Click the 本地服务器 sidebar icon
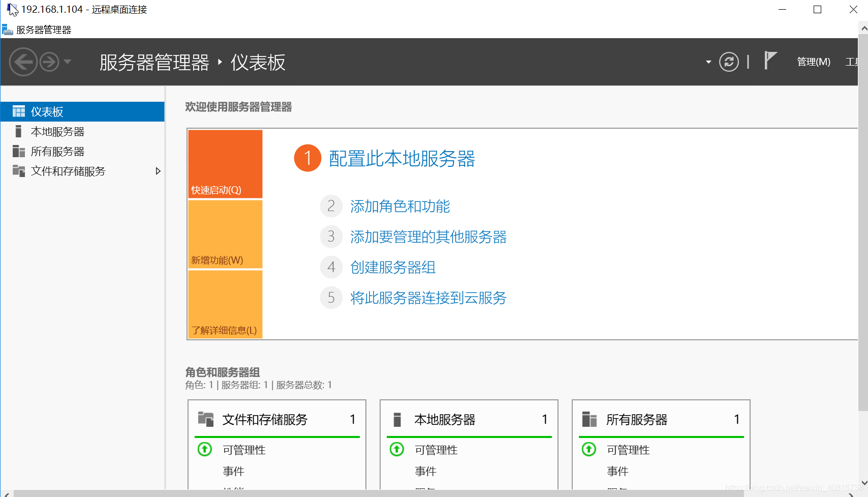This screenshot has height=497, width=868. pos(19,131)
